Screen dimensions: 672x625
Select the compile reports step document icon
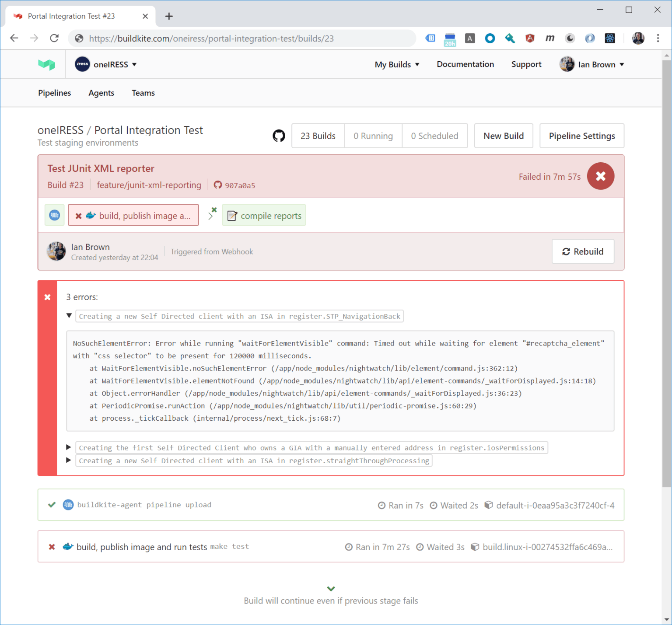click(x=231, y=215)
